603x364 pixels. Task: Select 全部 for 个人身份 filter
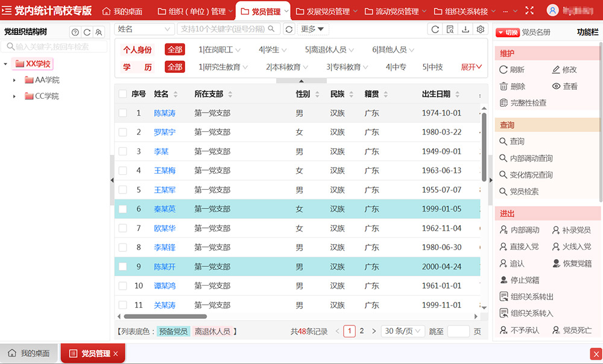(x=175, y=49)
